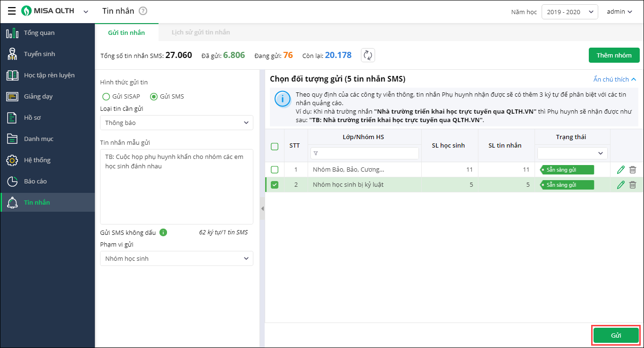Edit the Nhóm học sinh bị kỷ luật group
The height and width of the screenshot is (348, 644).
[x=621, y=185]
